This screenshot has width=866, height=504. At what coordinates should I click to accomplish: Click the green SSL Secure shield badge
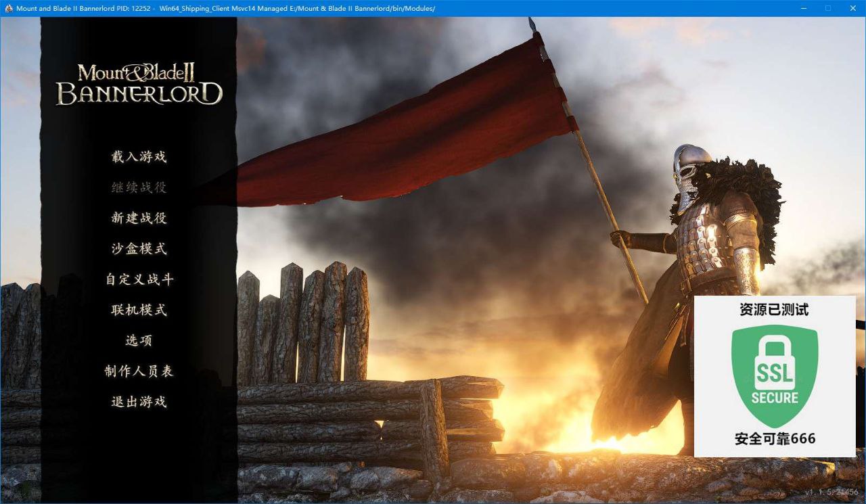775,375
